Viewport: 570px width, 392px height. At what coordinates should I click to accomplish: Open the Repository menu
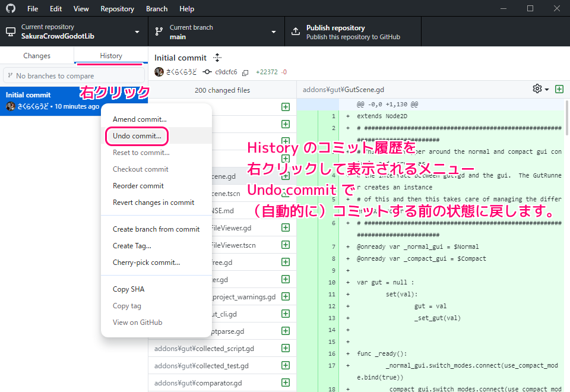pyautogui.click(x=117, y=9)
